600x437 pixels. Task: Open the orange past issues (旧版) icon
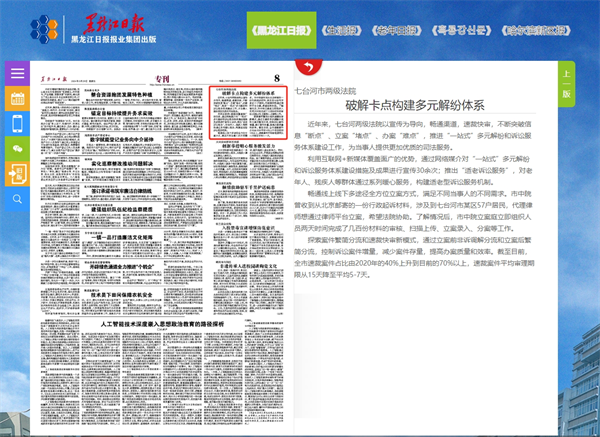click(16, 174)
